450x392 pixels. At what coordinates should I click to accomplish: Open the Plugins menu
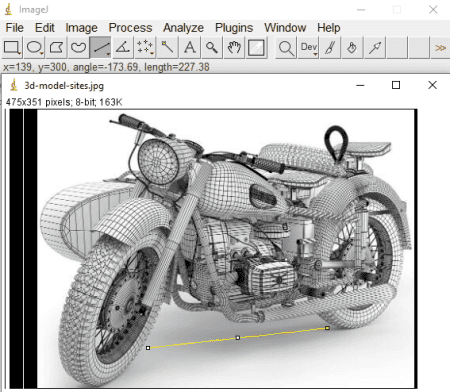[x=234, y=28]
